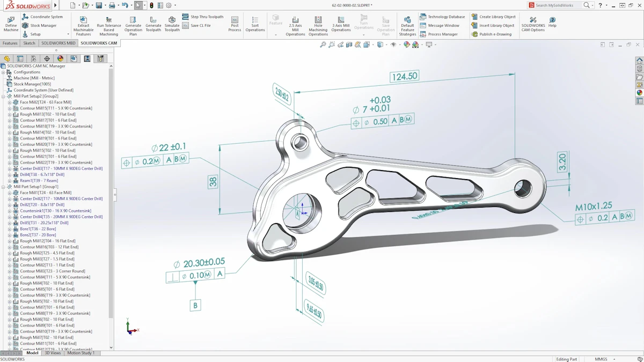
Task: Select Drill4[T38 - 6.7x118° Drill]
Action: 42,174
